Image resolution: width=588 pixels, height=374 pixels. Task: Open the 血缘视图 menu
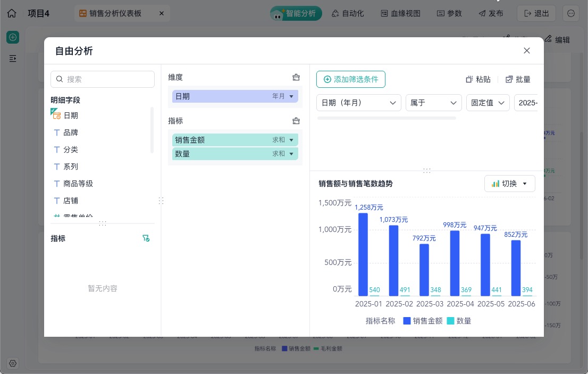(400, 13)
